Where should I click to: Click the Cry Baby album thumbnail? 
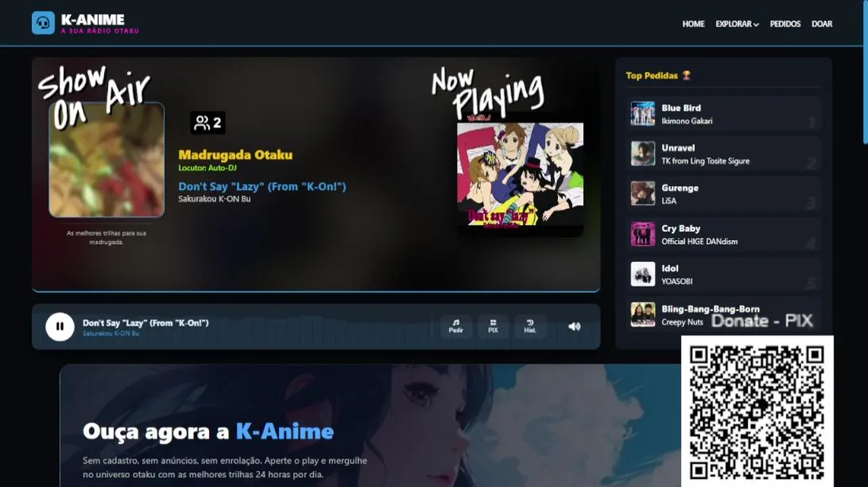[643, 234]
